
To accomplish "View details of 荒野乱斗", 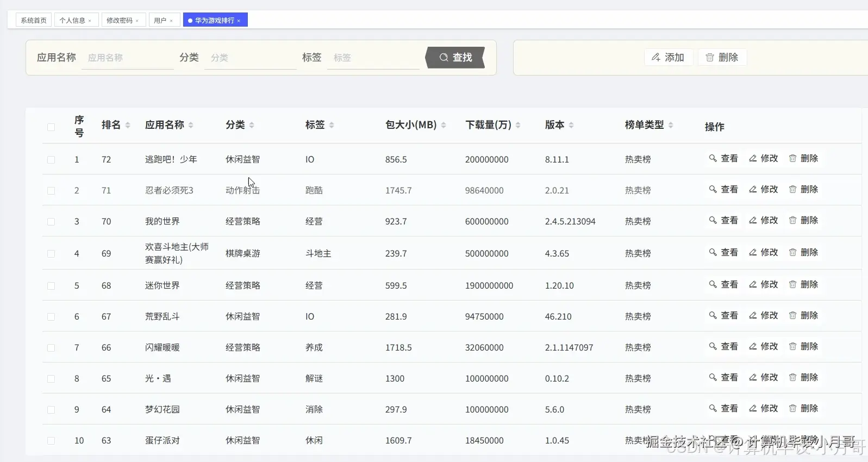I will (x=723, y=315).
